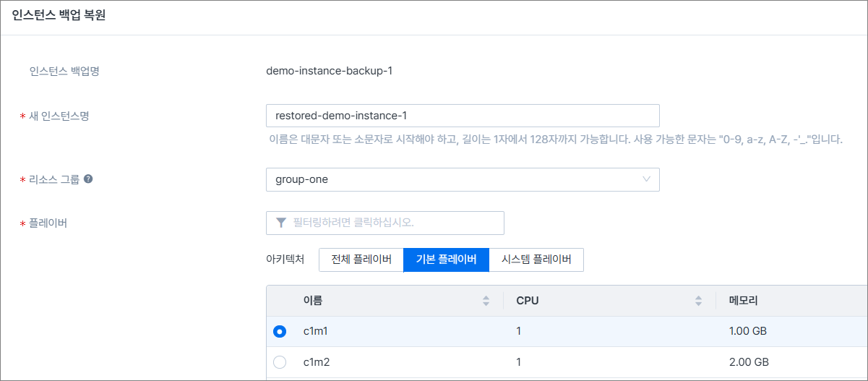
Task: Click the 이름 column header
Action: coord(314,301)
